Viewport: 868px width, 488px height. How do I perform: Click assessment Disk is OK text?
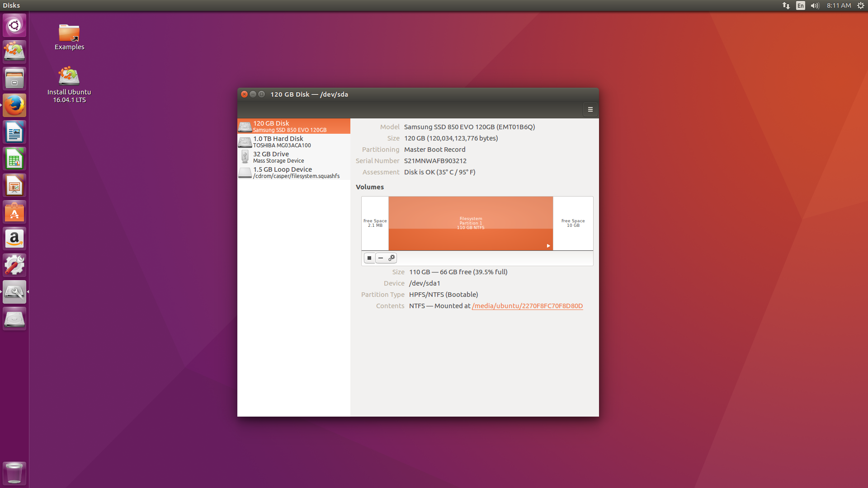click(439, 172)
